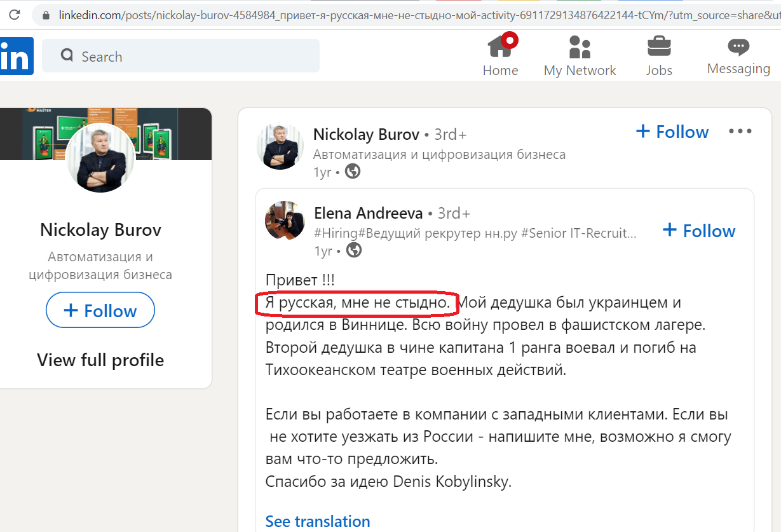This screenshot has width=781, height=532.
Task: Click globe visibility icon under Elena Andreeva
Action: coord(354,250)
